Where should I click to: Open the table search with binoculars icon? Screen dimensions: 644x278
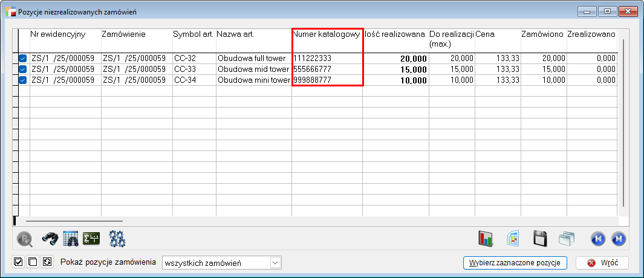click(x=71, y=239)
